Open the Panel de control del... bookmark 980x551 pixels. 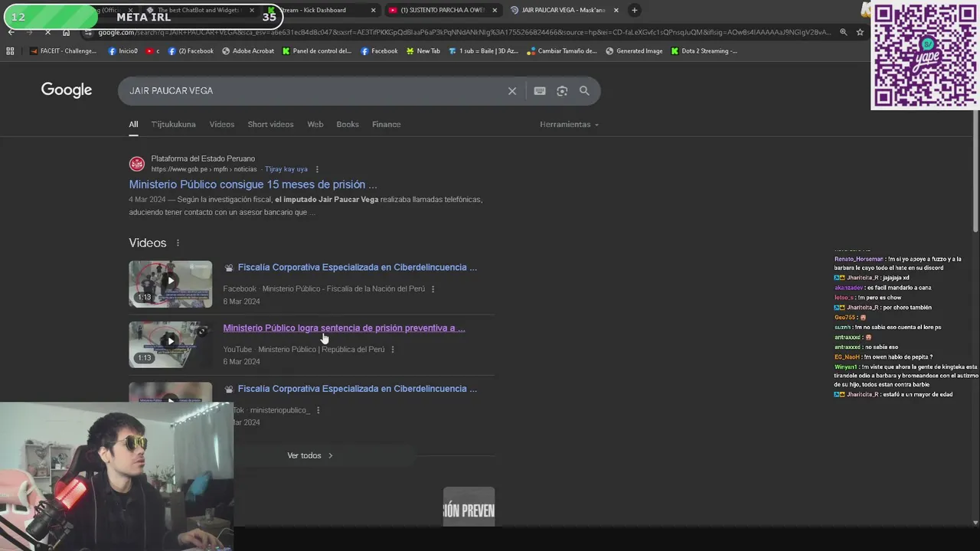coord(317,51)
